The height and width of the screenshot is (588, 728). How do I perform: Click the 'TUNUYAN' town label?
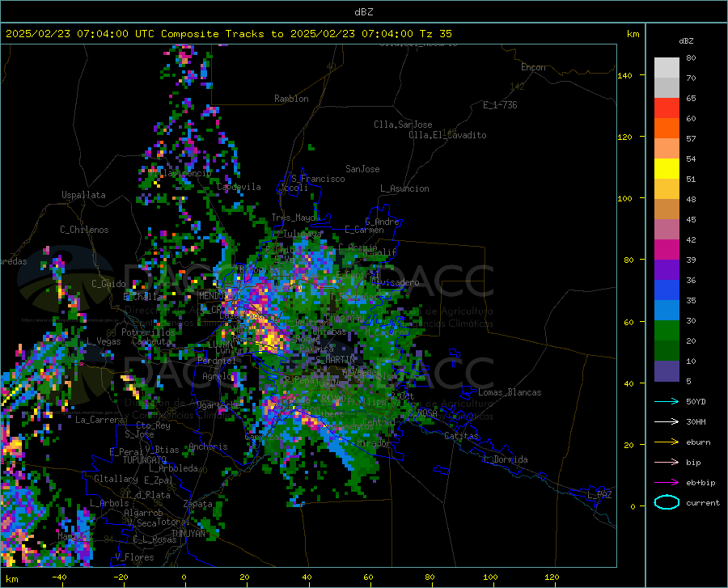(188, 533)
